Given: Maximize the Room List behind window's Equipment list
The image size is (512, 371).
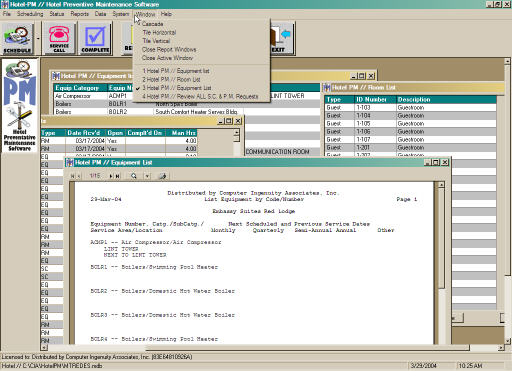Looking at the screenshot, I should 362,76.
